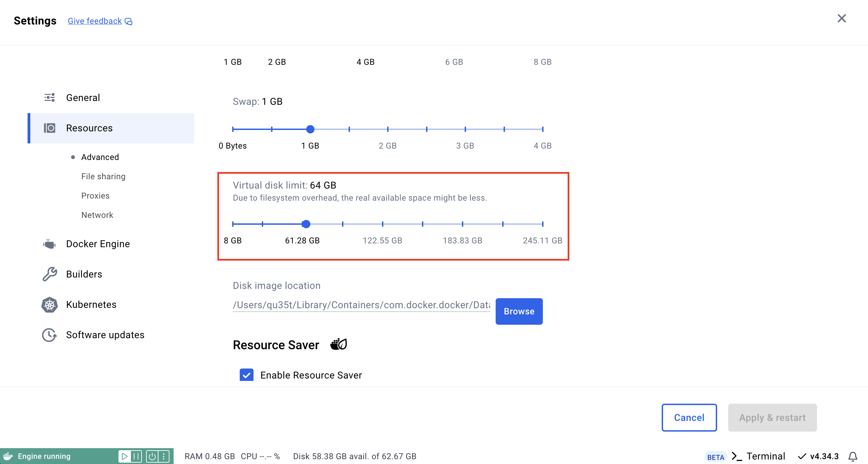The image size is (868, 464).
Task: Cancel the settings changes
Action: (689, 417)
